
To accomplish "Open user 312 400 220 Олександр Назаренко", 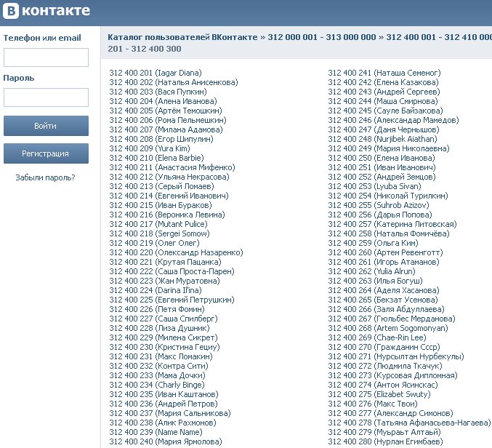I will [x=176, y=252].
